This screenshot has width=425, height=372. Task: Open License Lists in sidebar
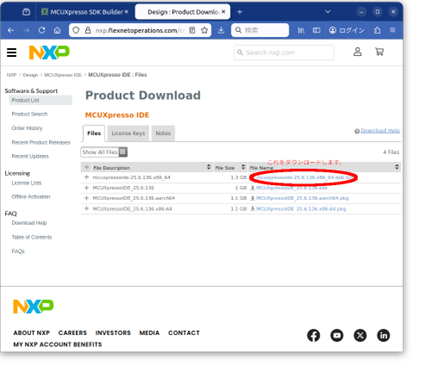coord(26,183)
